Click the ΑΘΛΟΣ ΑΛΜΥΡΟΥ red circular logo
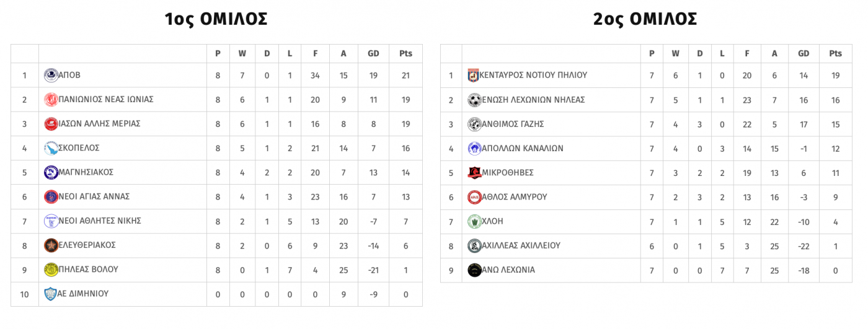The image size is (868, 329). coord(474,197)
